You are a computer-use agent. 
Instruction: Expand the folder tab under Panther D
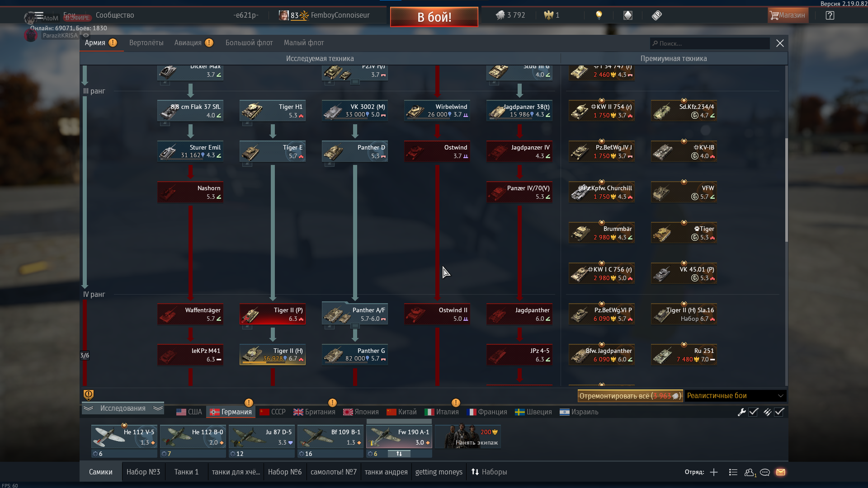(x=330, y=164)
